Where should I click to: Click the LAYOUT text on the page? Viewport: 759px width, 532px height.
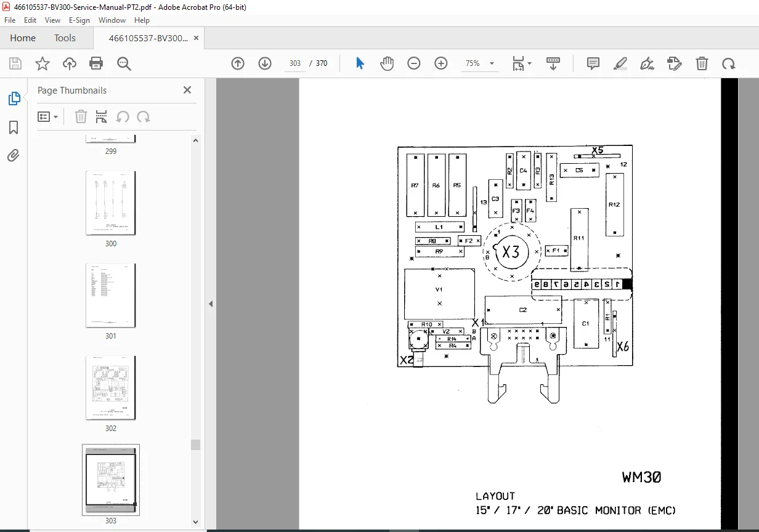coord(495,496)
